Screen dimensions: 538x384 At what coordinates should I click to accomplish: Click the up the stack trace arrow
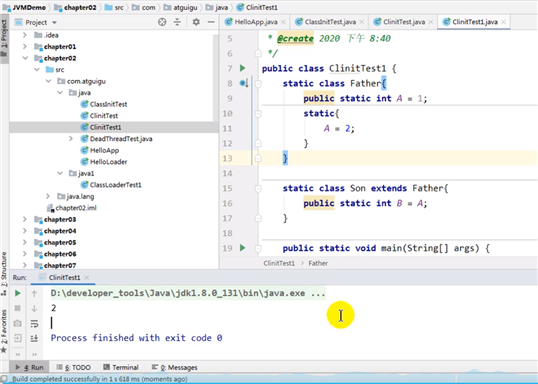coord(34,293)
